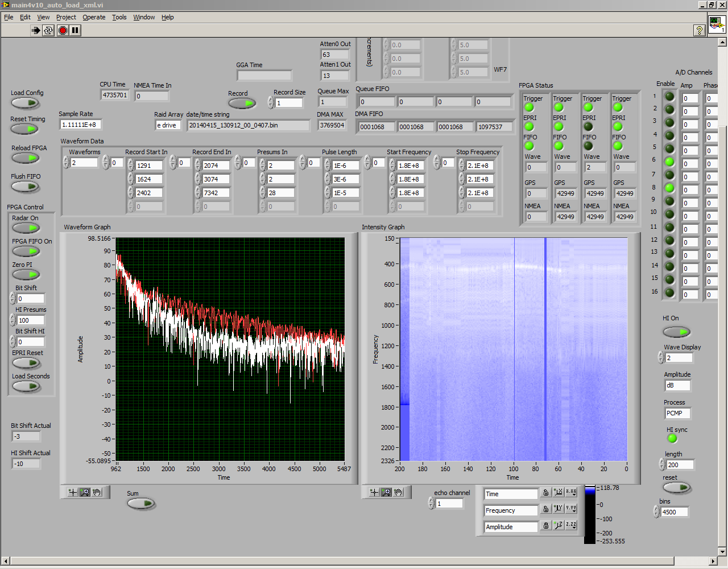Select Waveform Graph zoom tool
Screen dimensions: 728x569
(x=85, y=492)
